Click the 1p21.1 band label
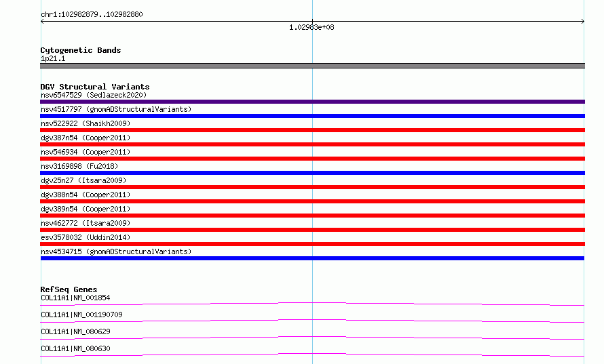The height and width of the screenshot is (364, 604). coord(53,58)
